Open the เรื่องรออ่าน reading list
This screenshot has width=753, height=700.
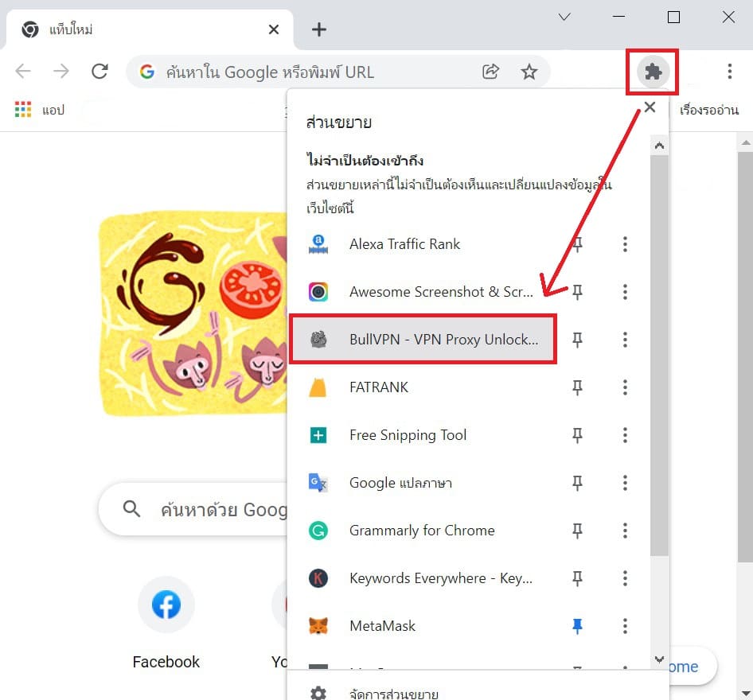[x=708, y=110]
